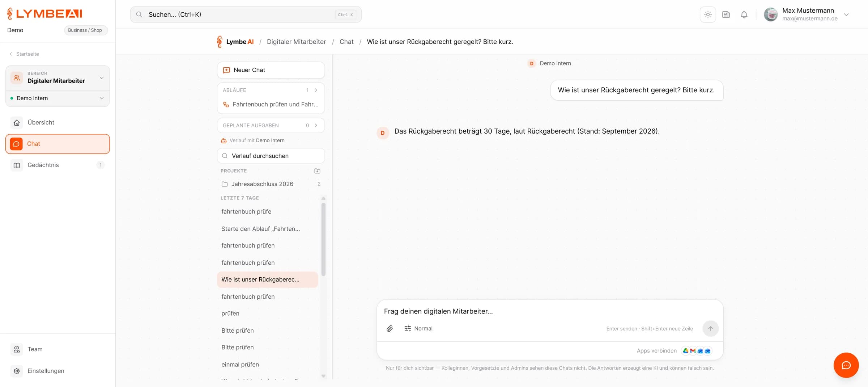
Task: Open the chat 'fahrtenbuch prüfe'
Action: tap(268, 212)
